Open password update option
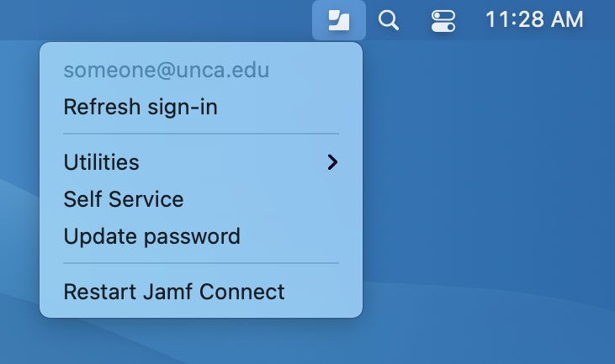The image size is (615, 364). (x=152, y=237)
